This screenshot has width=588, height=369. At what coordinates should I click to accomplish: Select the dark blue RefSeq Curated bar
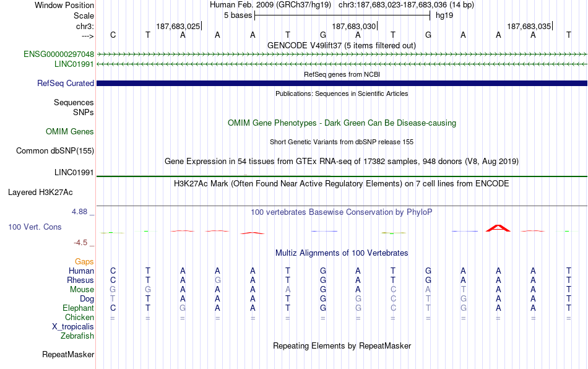342,83
